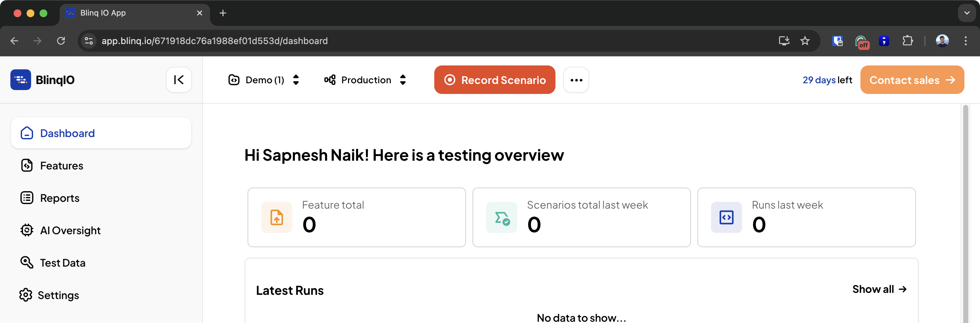The height and width of the screenshot is (323, 980).
Task: Go to Reports in the sidebar
Action: (59, 198)
